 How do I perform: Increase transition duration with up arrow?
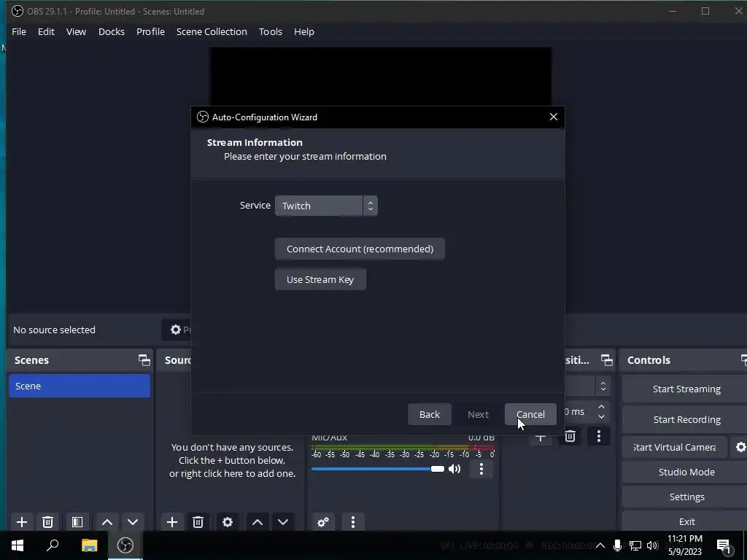601,407
